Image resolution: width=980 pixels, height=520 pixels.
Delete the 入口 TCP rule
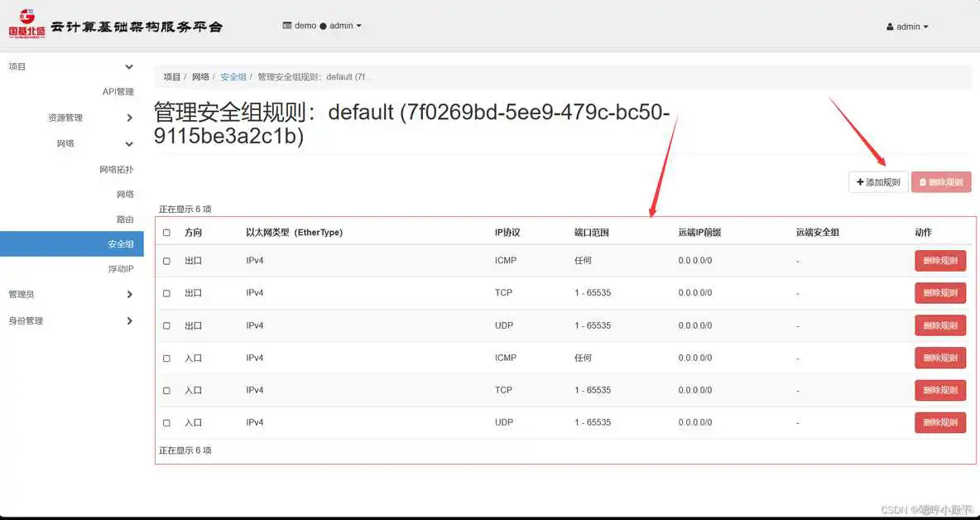(940, 390)
